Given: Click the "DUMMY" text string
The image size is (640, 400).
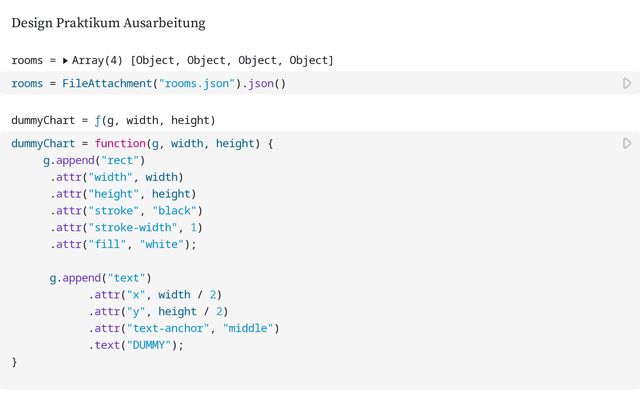Looking at the screenshot, I should 149,345.
